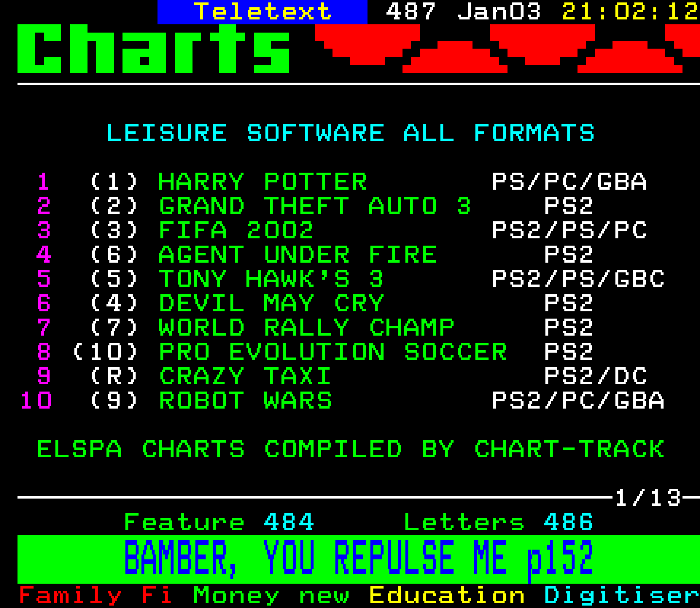Click page number 487 in header

411,12
